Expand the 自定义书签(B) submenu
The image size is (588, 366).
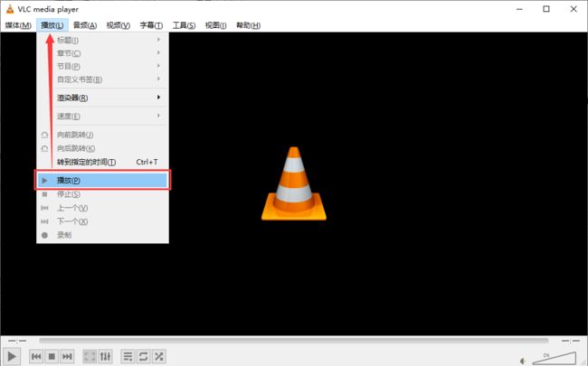102,80
